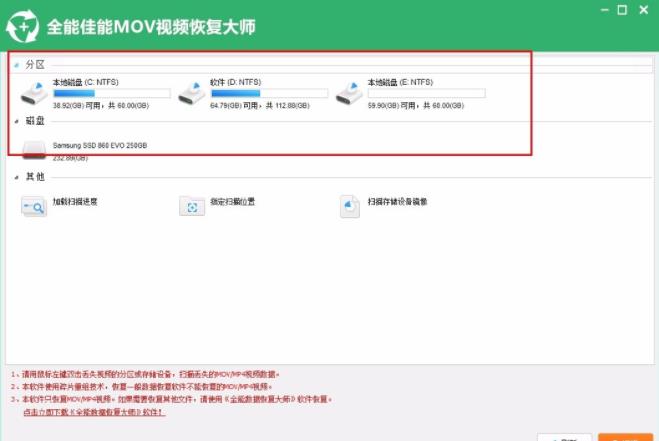This screenshot has width=659, height=441.
Task: Click the 加载扫描进度 magnifier icon
Action: coord(34,205)
